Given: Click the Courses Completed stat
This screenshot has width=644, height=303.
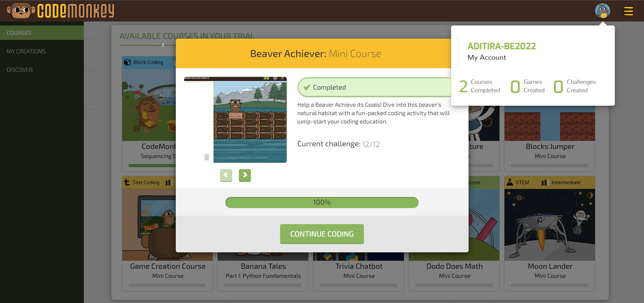Looking at the screenshot, I should point(480,86).
